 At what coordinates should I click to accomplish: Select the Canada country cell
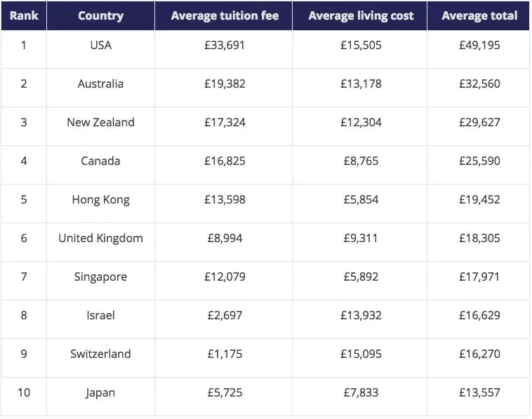100,161
